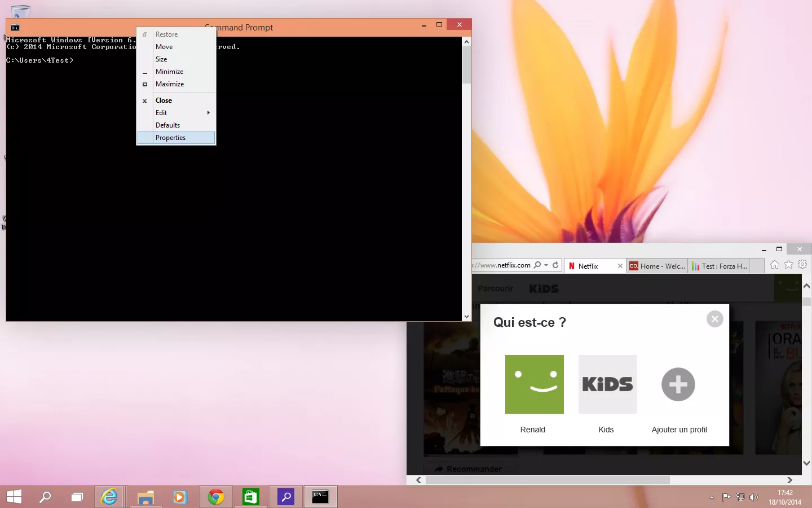Show hidden tray icons arrow
This screenshot has width=812, height=508.
coord(712,497)
